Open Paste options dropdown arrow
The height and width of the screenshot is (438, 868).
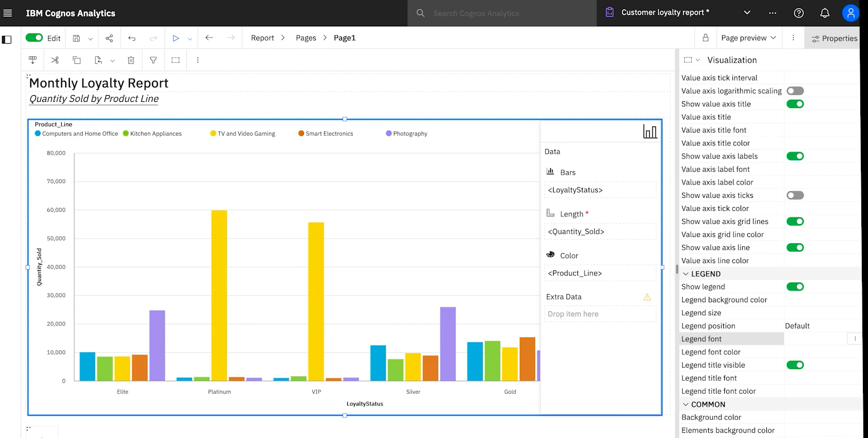click(x=112, y=61)
